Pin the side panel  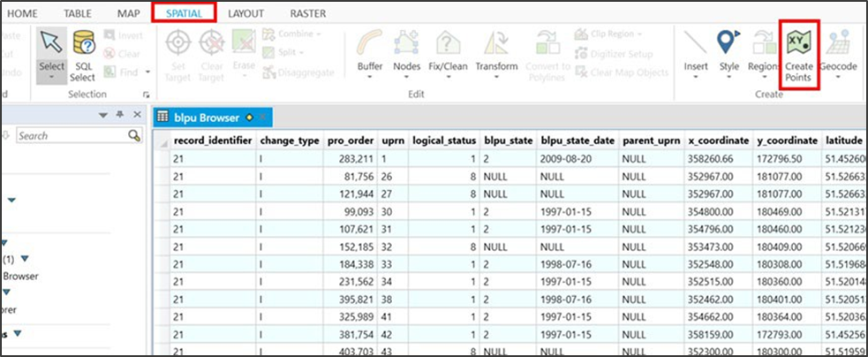[119, 114]
